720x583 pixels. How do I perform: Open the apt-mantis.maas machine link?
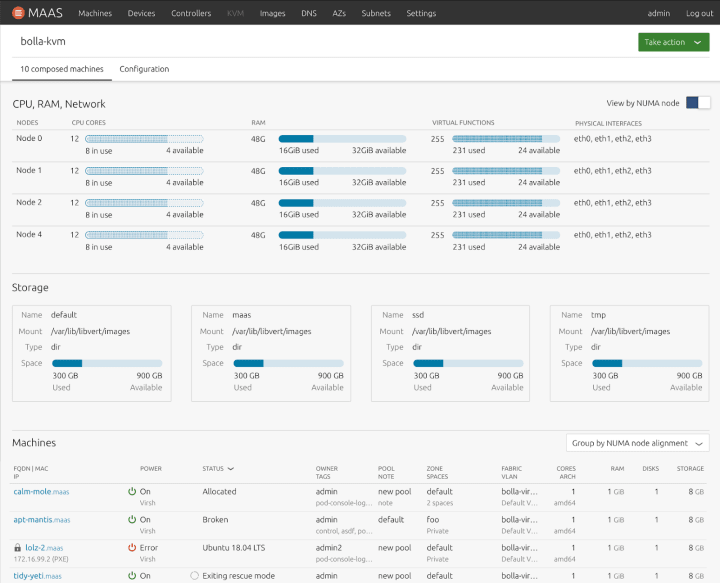pyautogui.click(x=42, y=520)
